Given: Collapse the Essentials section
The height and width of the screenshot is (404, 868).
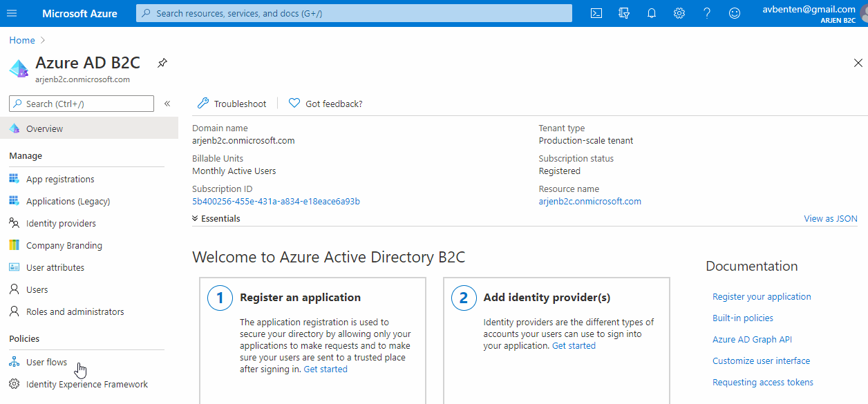Looking at the screenshot, I should pyautogui.click(x=216, y=218).
